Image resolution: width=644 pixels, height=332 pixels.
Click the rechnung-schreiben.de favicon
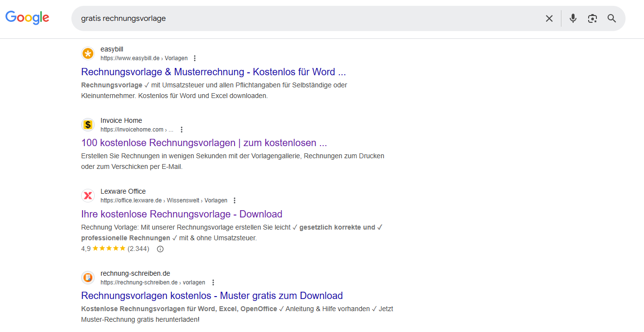[88, 278]
